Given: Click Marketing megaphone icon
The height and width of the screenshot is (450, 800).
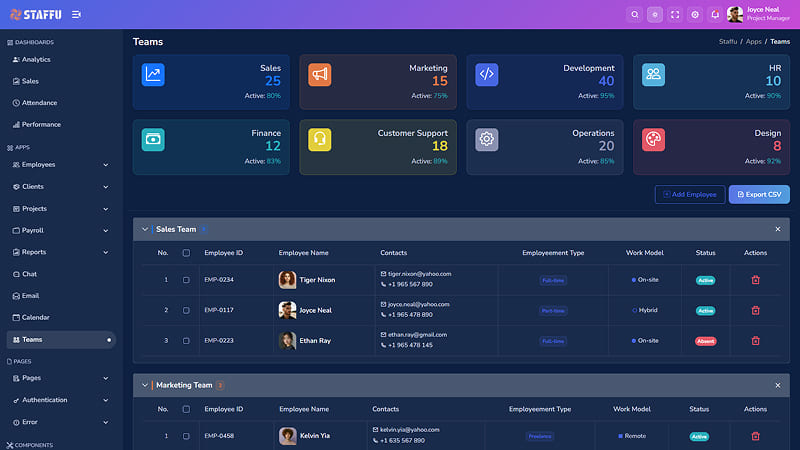Looking at the screenshot, I should (320, 74).
